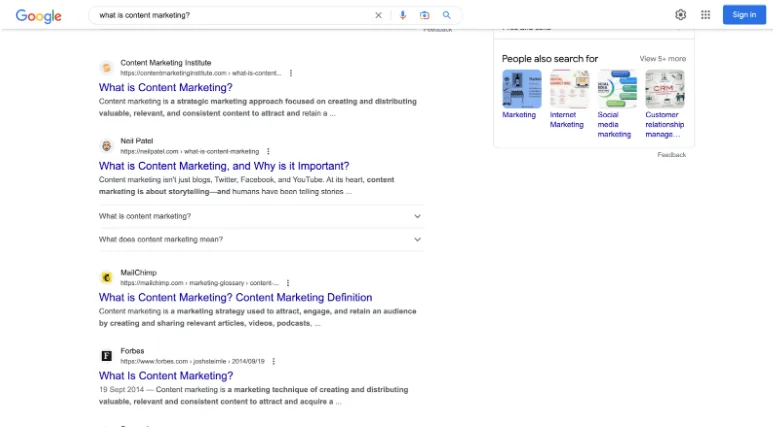Open more options for Forbes result
This screenshot has width=773, height=442.
(x=274, y=361)
